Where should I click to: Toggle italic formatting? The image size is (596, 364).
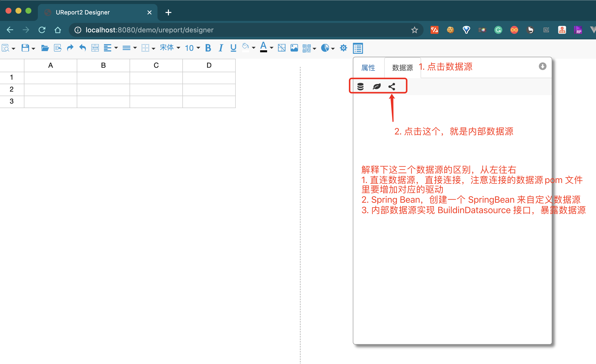pyautogui.click(x=221, y=48)
